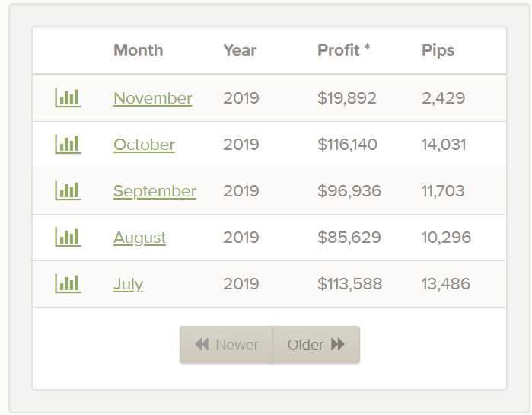Select the 13,486 pips value for July
Viewport: 532px width, 415px height.
[446, 284]
